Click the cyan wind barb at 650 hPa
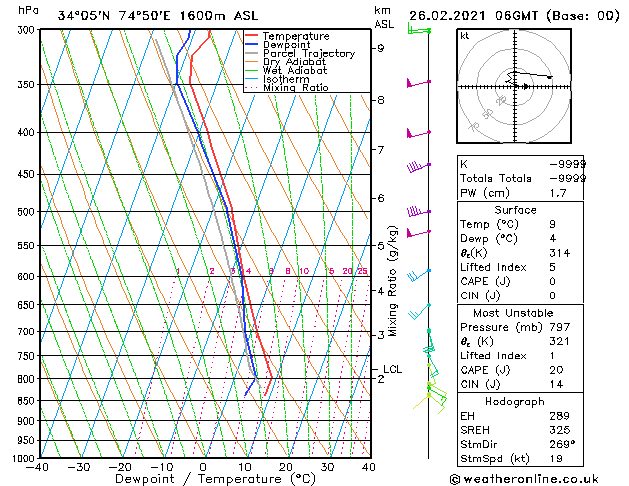This screenshot has height=486, width=629. tap(420, 311)
